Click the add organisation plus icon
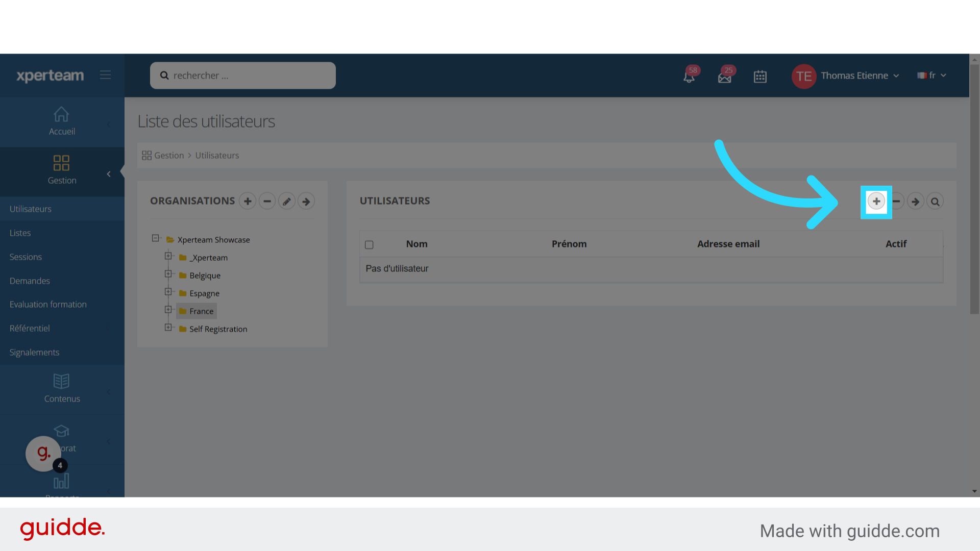 [x=248, y=202]
